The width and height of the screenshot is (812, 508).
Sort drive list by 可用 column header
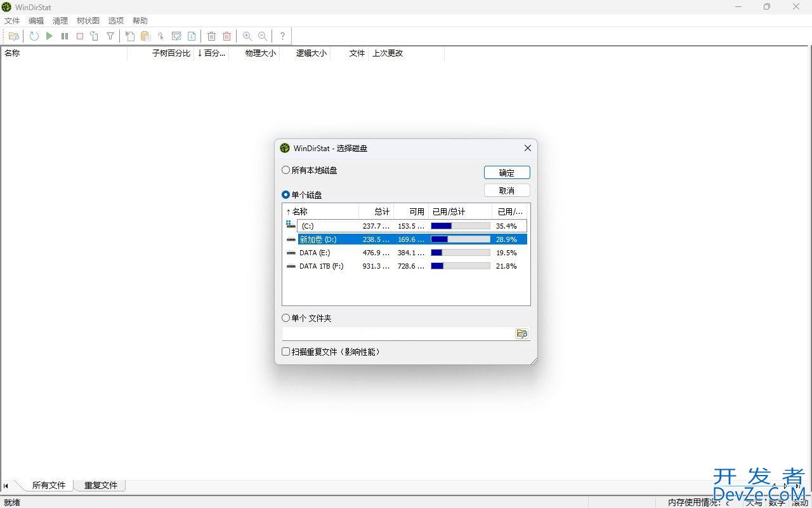pyautogui.click(x=411, y=211)
